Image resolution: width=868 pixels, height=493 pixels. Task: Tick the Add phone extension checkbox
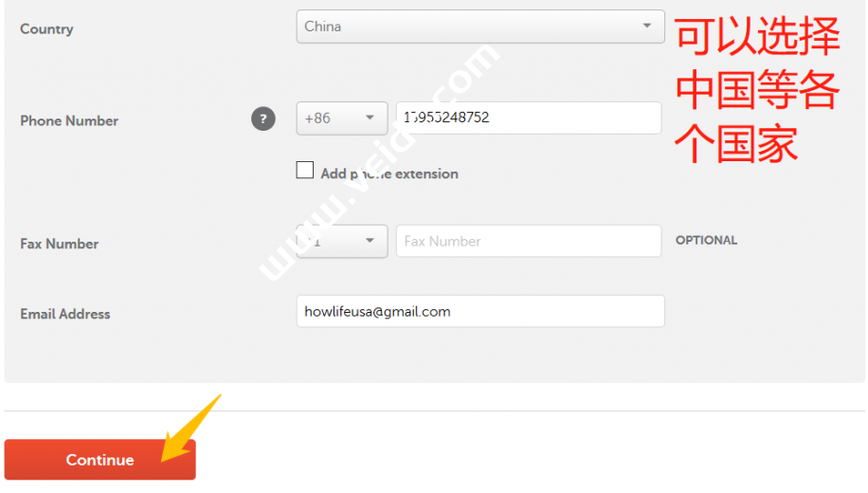point(304,170)
